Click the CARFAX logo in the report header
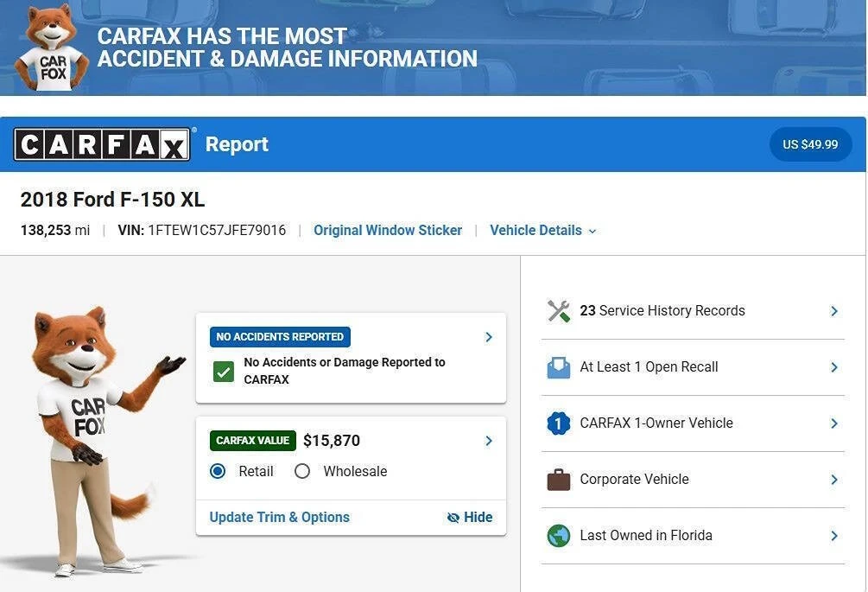The image size is (868, 592). [x=103, y=144]
